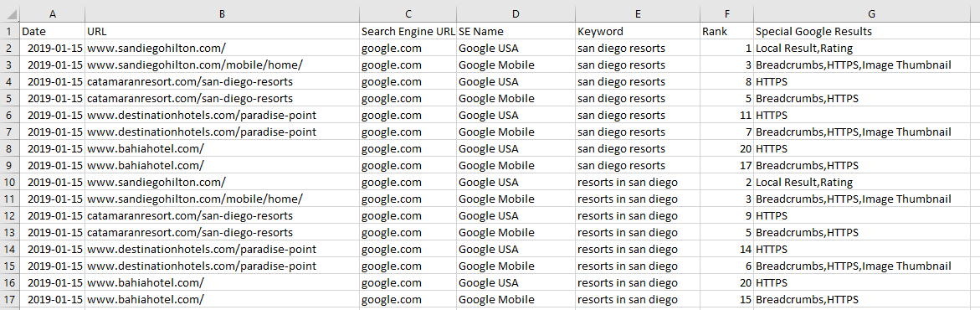Viewport: 980px width, 310px height.
Task: Click the 'Rank' header cell
Action: click(x=727, y=31)
